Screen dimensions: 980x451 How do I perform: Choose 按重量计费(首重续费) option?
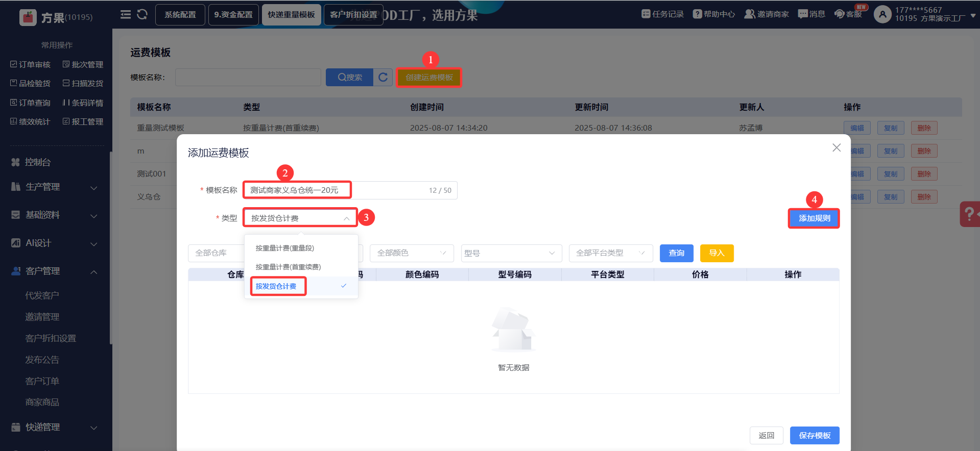point(301,267)
